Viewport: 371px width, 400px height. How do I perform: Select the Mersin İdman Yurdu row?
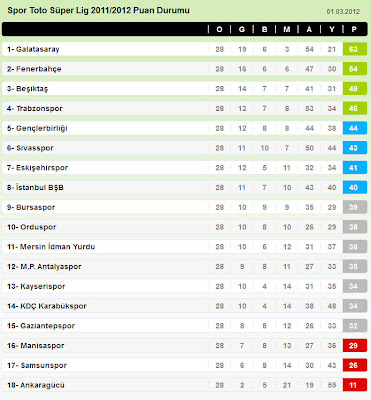(184, 247)
